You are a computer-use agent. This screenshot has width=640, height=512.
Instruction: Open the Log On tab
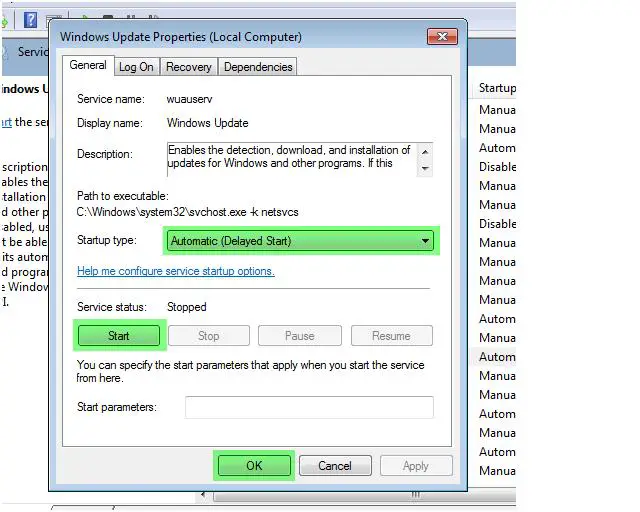coord(136,67)
